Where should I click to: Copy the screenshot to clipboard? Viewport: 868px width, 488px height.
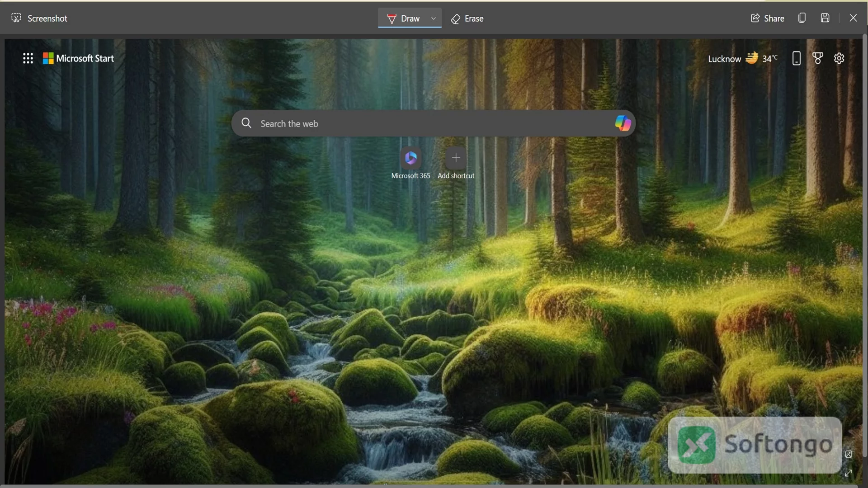(802, 18)
